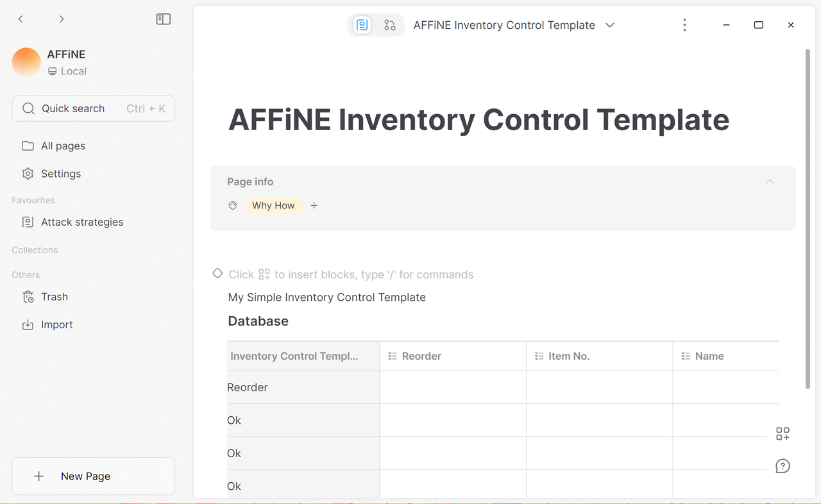Viewport: 821px width, 504px height.
Task: Open the help question-mark icon
Action: click(x=783, y=466)
